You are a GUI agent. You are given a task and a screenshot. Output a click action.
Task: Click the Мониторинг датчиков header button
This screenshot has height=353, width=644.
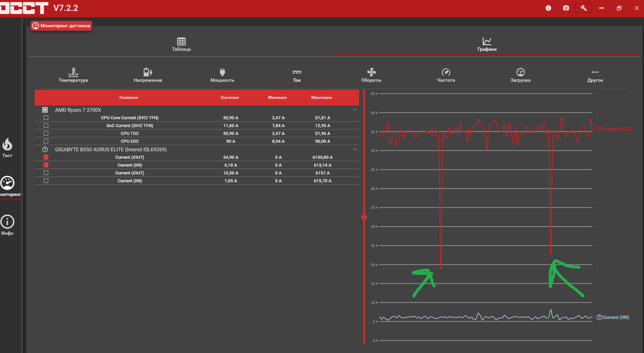pos(61,26)
